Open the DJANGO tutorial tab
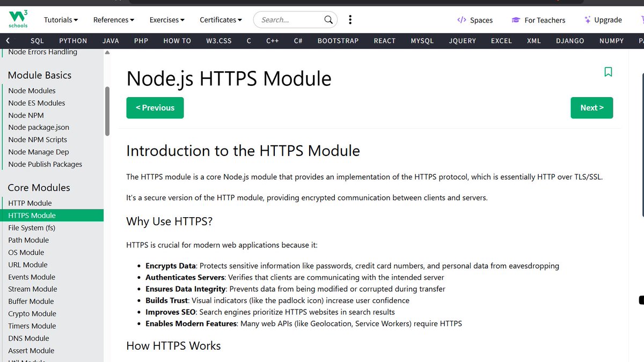This screenshot has width=644, height=362. [570, 41]
